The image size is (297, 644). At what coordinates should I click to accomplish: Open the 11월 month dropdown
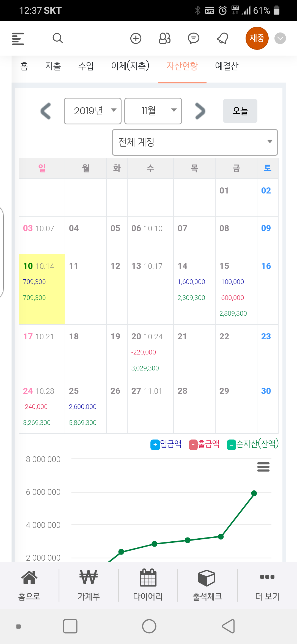153,111
